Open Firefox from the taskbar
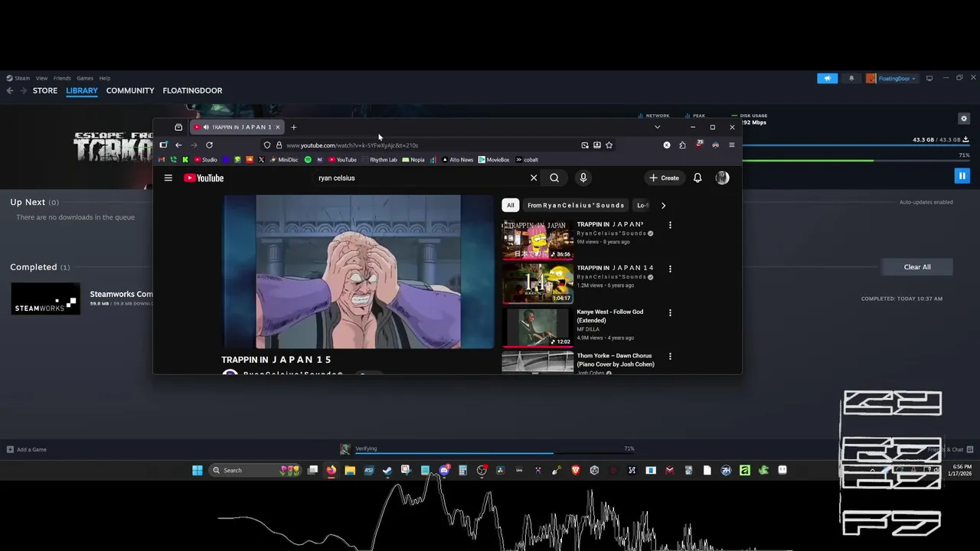Image resolution: width=980 pixels, height=551 pixels. pos(332,470)
